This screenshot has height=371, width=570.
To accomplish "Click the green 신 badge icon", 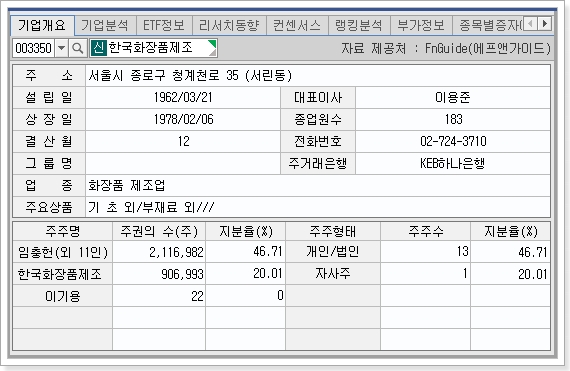I will 99,48.
